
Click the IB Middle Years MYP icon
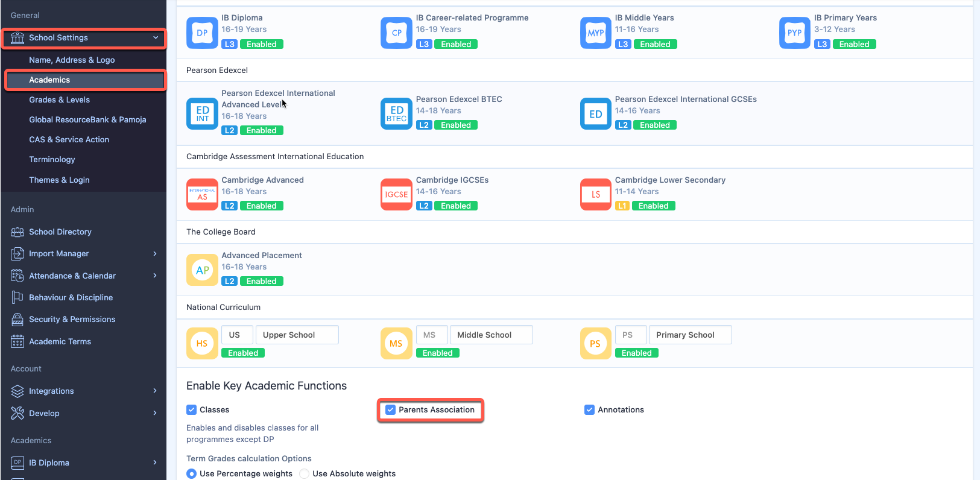(x=596, y=33)
